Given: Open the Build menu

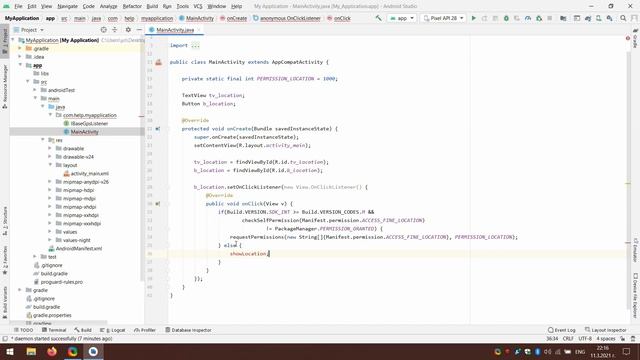Looking at the screenshot, I should (152, 6).
